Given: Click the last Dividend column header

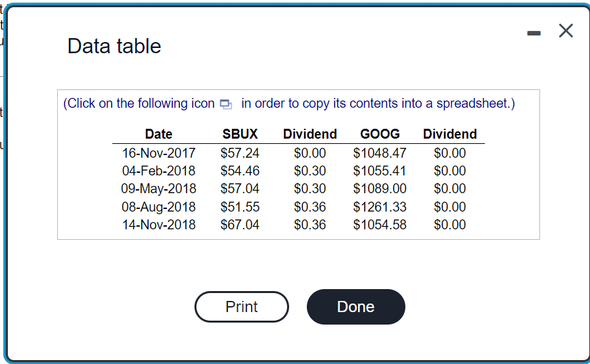Looking at the screenshot, I should tap(450, 134).
